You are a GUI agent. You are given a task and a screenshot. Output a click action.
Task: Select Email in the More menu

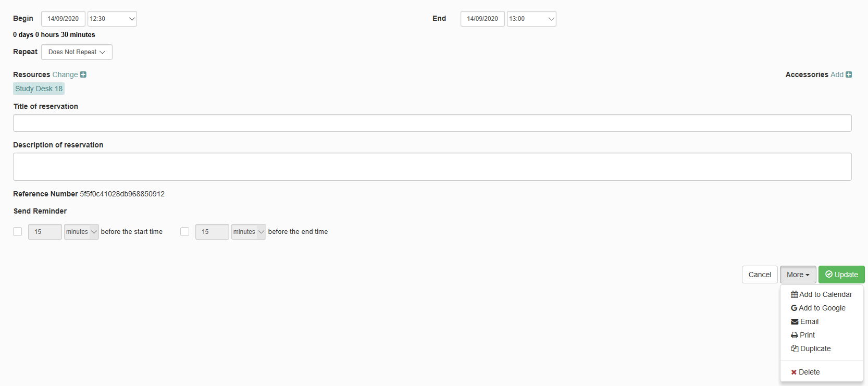point(822,321)
